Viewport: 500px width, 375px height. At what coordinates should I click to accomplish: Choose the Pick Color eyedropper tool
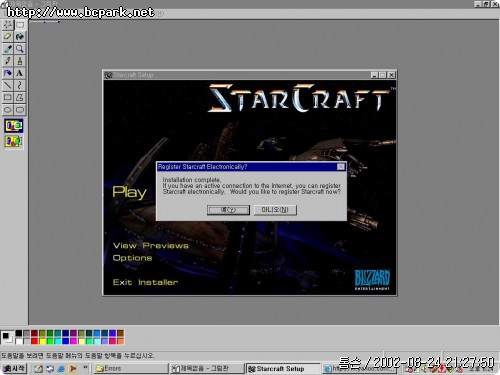pos(8,49)
